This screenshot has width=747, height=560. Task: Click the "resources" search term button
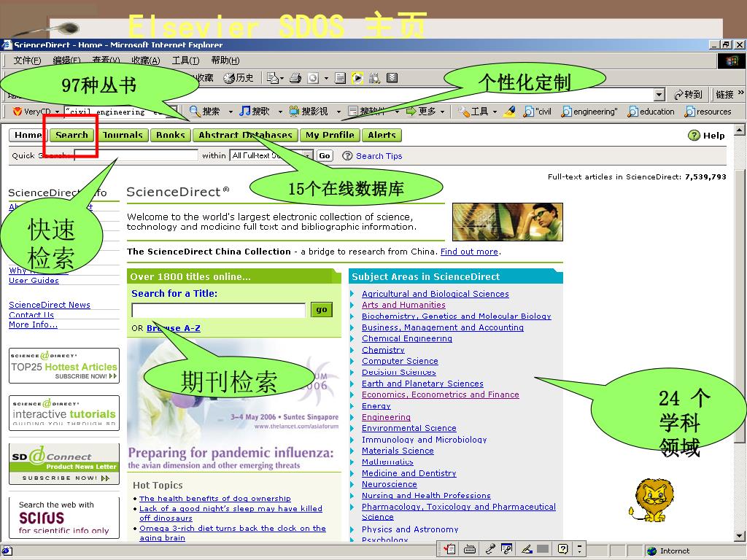click(708, 112)
